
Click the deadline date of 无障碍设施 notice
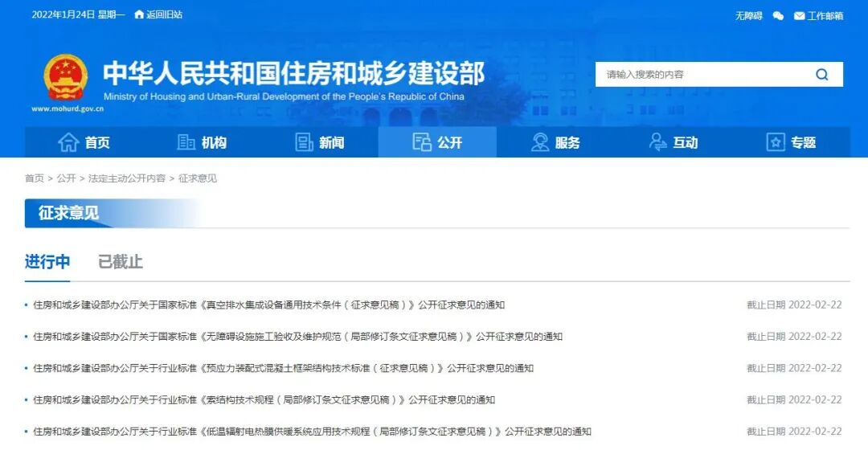coord(794,337)
